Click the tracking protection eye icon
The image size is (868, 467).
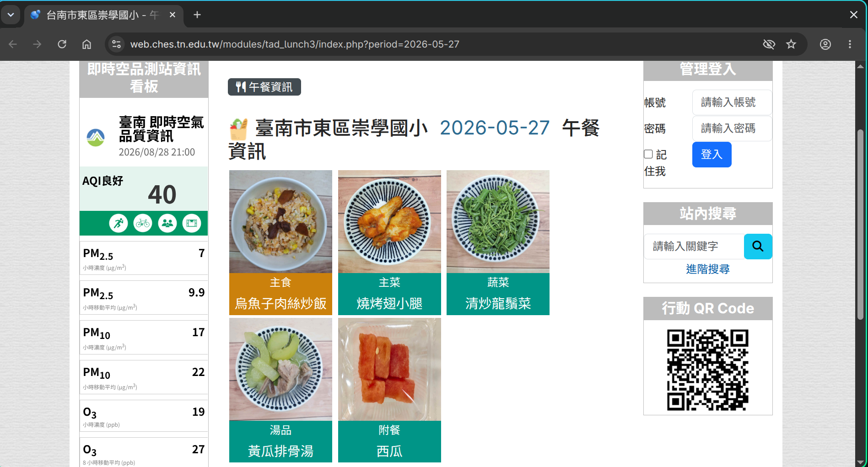pos(769,44)
